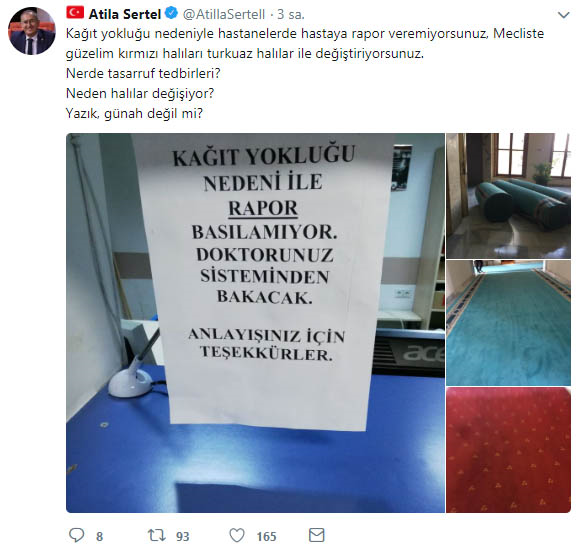The height and width of the screenshot is (549, 581).
Task: Click the reply count number 8
Action: tap(99, 536)
